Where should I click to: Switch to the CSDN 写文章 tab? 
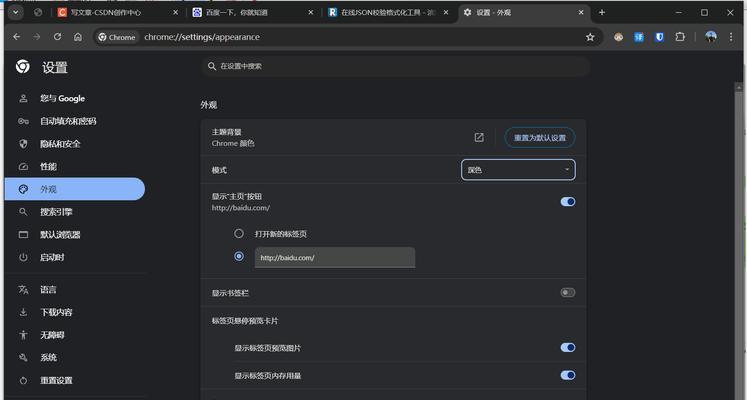point(117,13)
